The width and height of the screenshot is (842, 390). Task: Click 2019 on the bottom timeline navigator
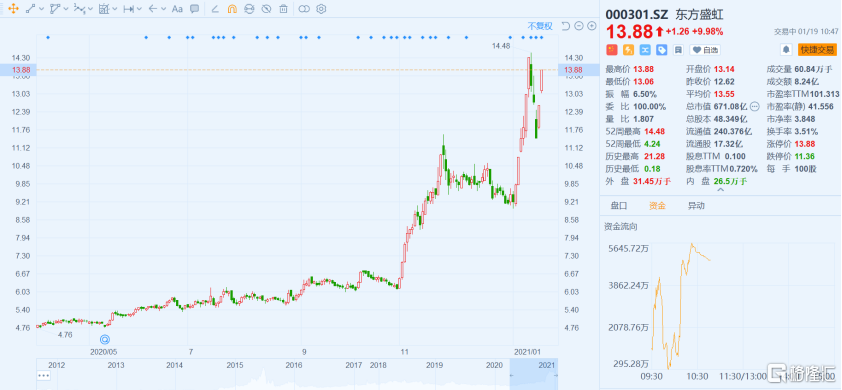434,365
